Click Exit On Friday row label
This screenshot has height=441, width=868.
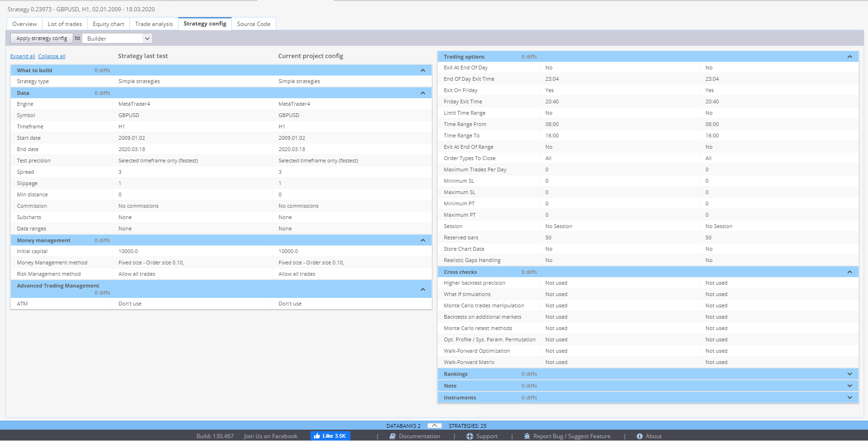click(x=460, y=90)
